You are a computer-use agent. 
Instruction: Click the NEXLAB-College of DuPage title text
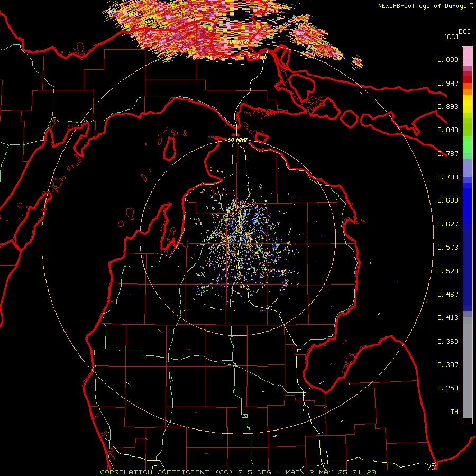click(422, 6)
